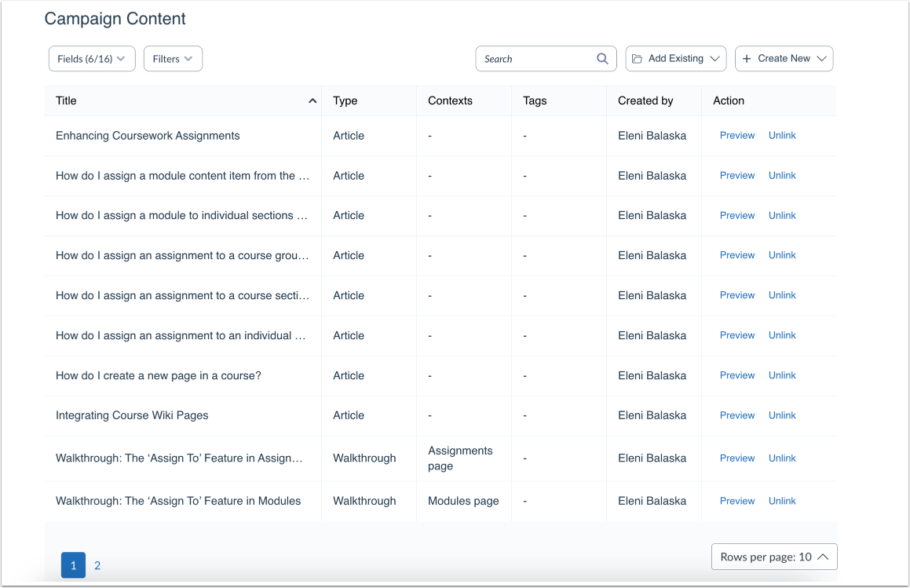The image size is (910, 588).
Task: Open Integrating Course Wiki Pages row title
Action: (132, 415)
